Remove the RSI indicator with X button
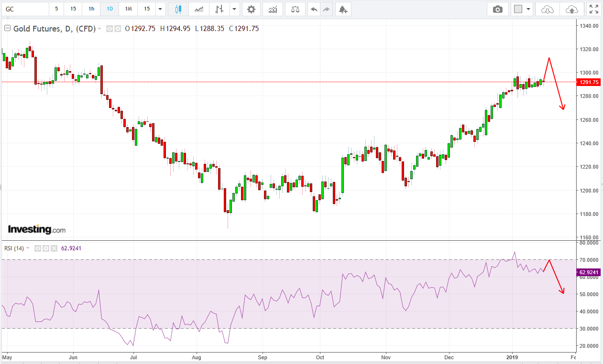Screen dimensions: 603x364 pyautogui.click(x=54, y=248)
